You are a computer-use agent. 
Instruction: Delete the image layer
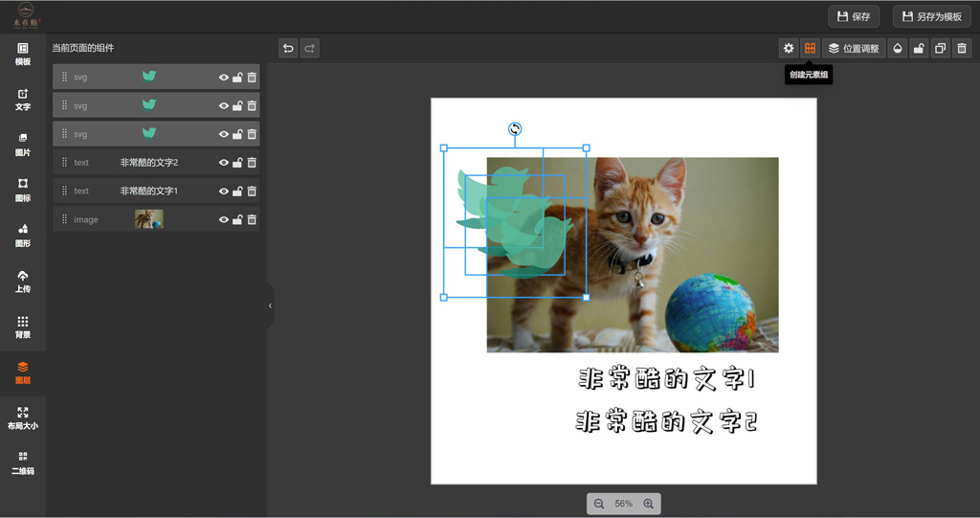coord(252,219)
